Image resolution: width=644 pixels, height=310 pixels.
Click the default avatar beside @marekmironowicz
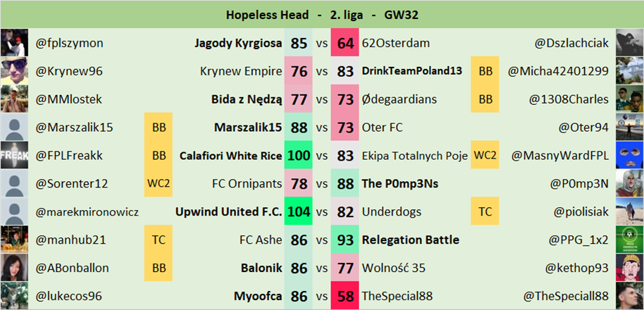point(14,211)
